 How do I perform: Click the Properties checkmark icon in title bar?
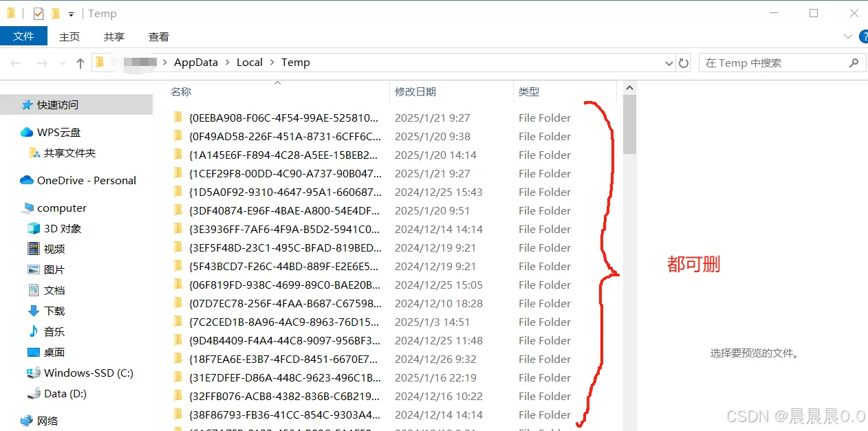pyautogui.click(x=39, y=13)
